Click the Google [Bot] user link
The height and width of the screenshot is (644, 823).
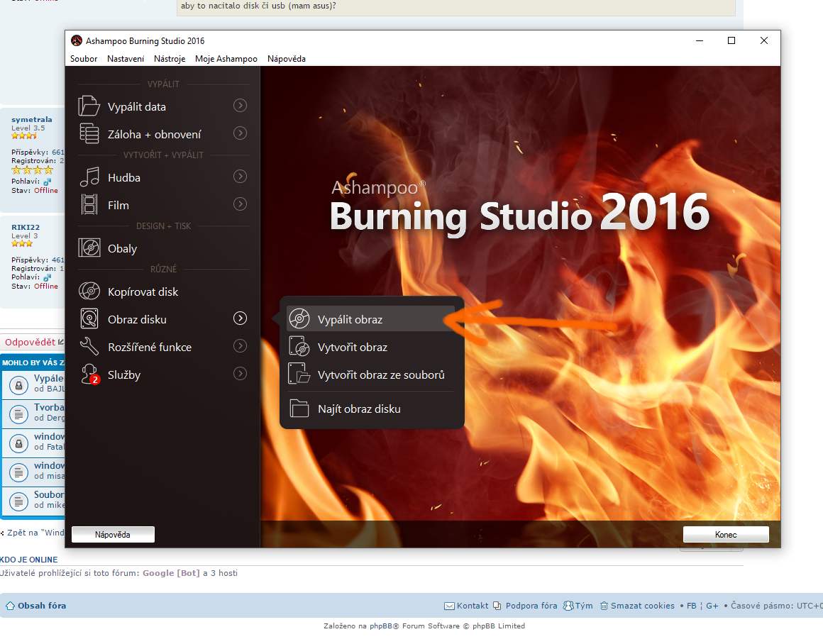pyautogui.click(x=171, y=573)
